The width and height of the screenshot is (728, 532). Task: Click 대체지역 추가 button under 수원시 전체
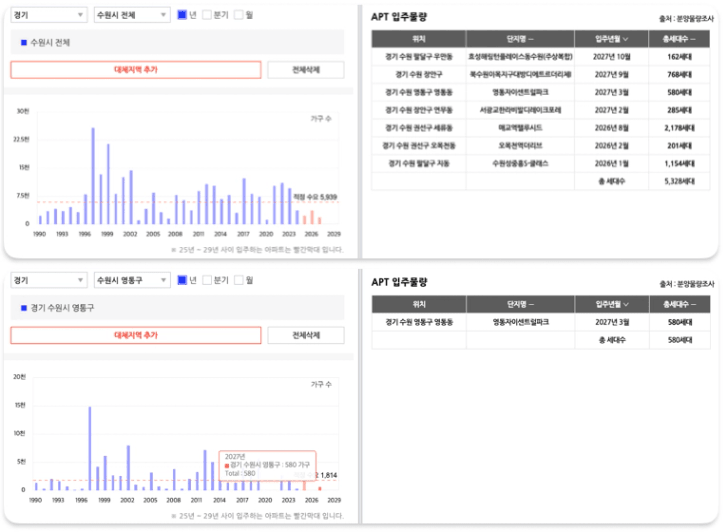(136, 70)
